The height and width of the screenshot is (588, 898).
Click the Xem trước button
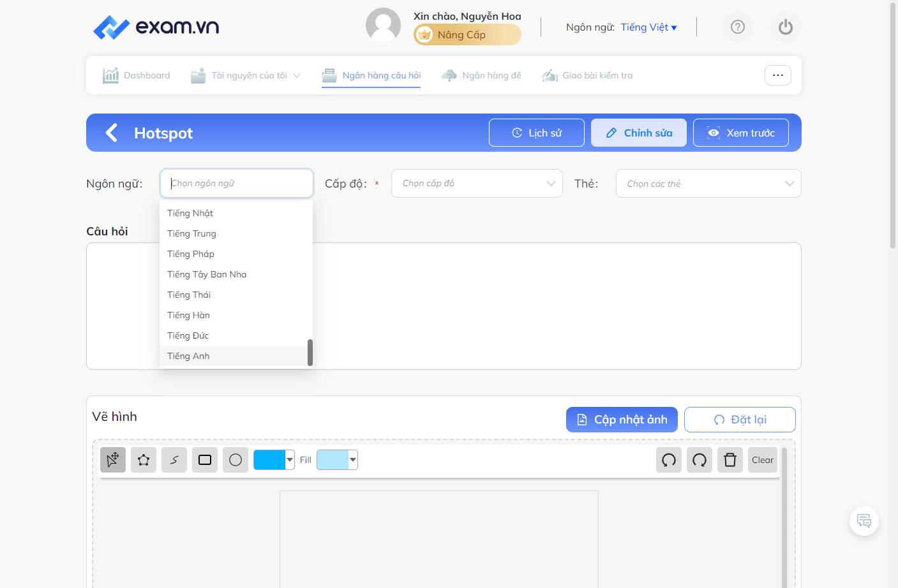[x=741, y=133]
